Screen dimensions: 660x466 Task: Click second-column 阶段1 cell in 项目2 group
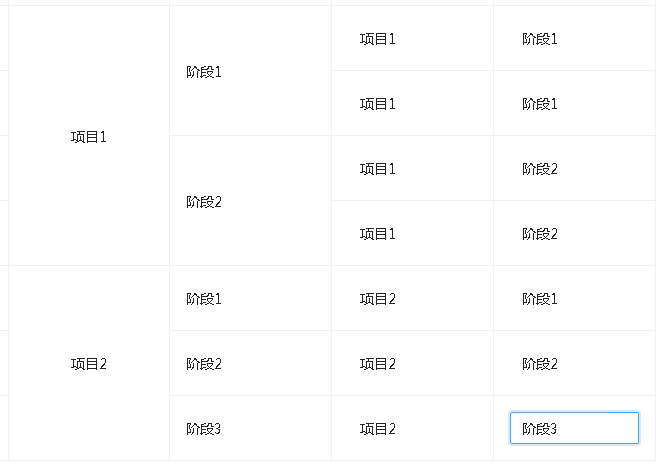204,299
